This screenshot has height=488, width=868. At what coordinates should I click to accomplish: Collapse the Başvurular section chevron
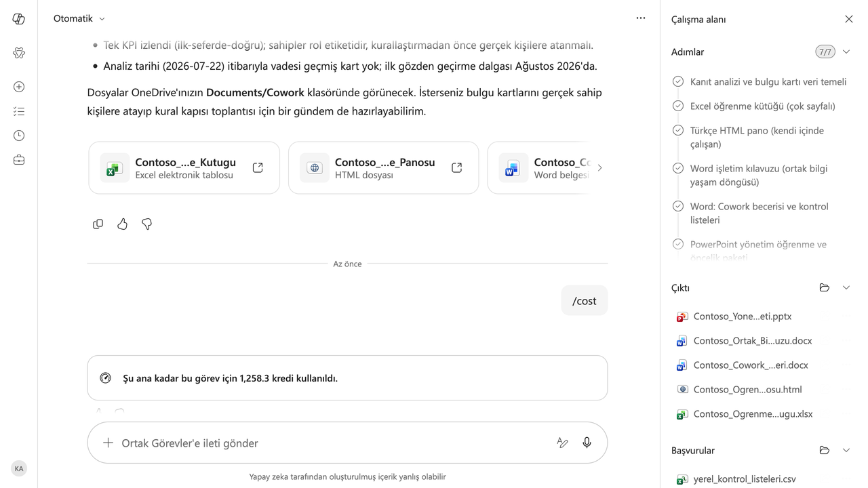[x=846, y=450]
